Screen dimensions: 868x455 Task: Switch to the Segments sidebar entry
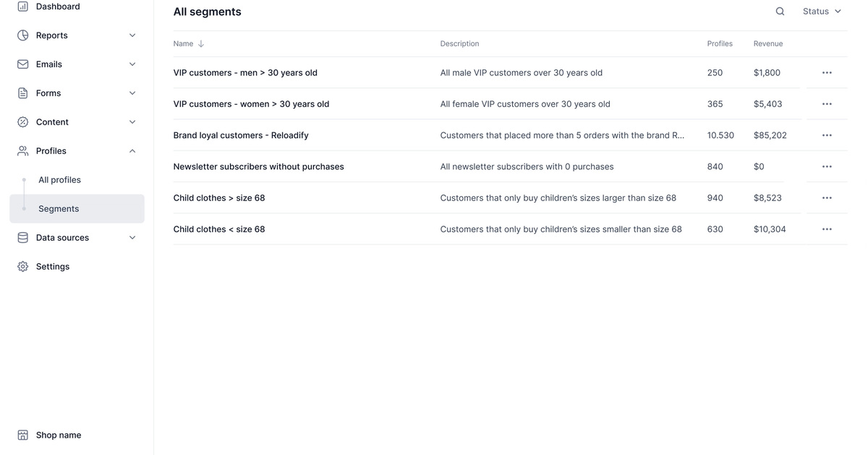click(x=58, y=208)
